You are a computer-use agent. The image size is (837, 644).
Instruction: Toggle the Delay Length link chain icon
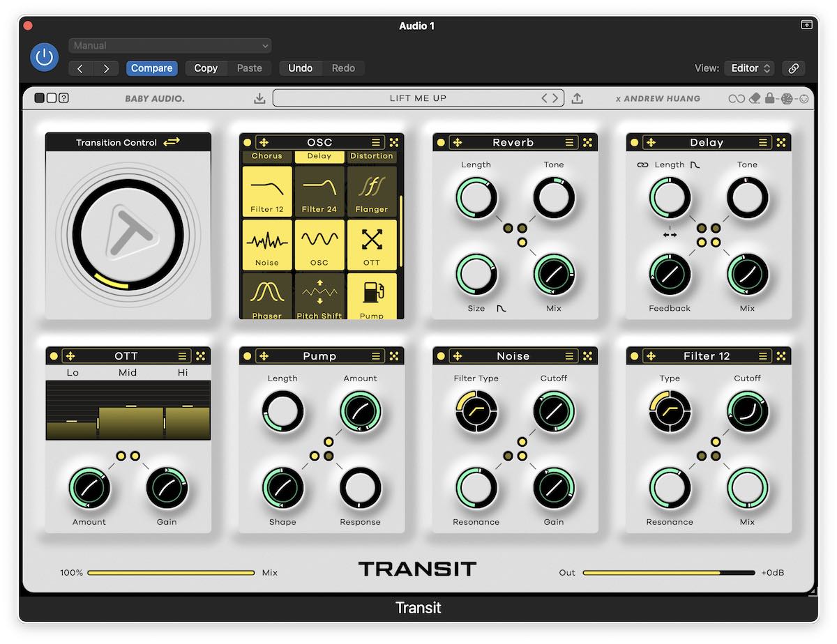pyautogui.click(x=642, y=165)
